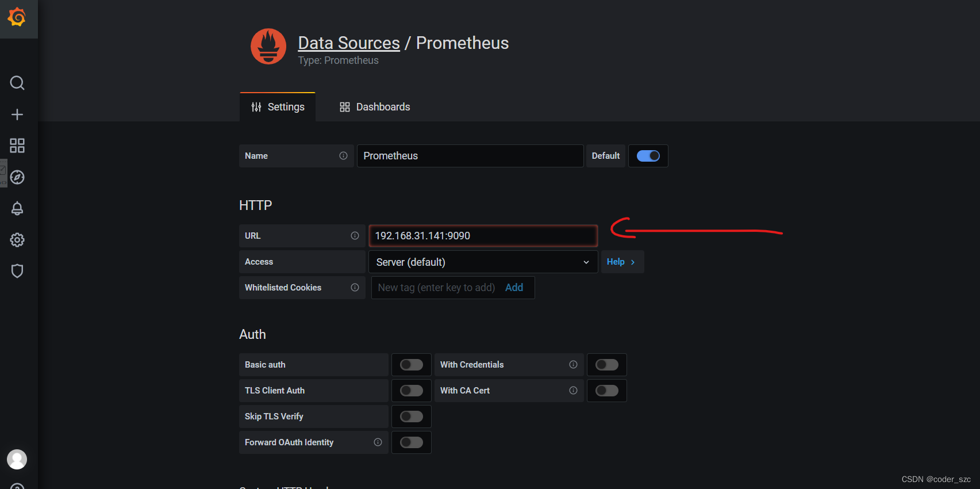Screen dimensions: 980x489
Task: Open the Grafana home logo
Action: (x=17, y=17)
